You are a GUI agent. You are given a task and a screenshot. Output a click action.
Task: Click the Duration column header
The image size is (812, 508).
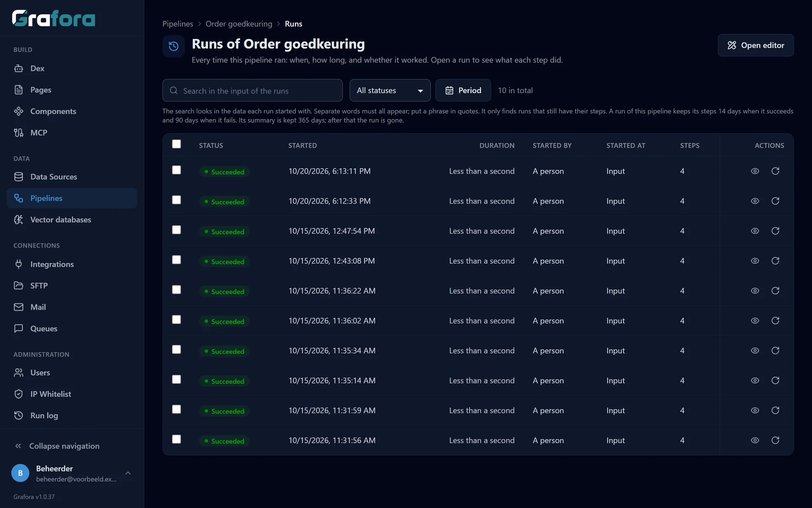[497, 145]
